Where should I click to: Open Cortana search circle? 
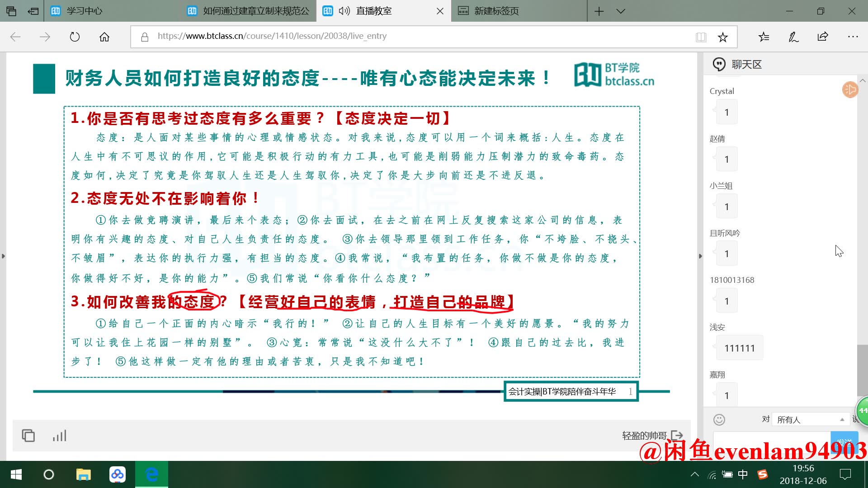tap(48, 474)
